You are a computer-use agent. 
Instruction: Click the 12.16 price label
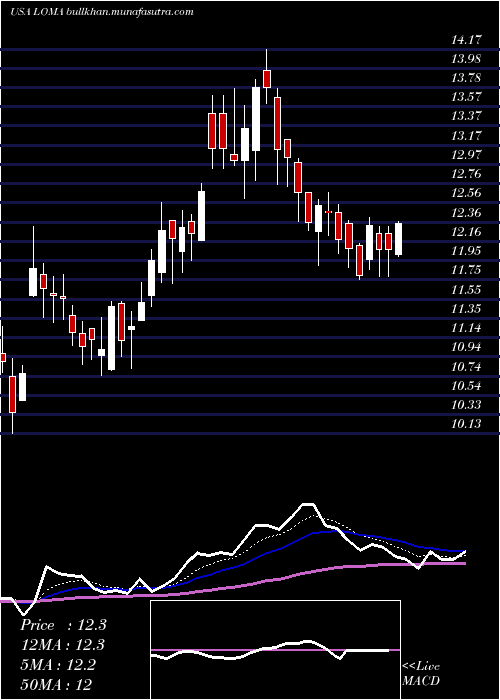[x=466, y=232]
